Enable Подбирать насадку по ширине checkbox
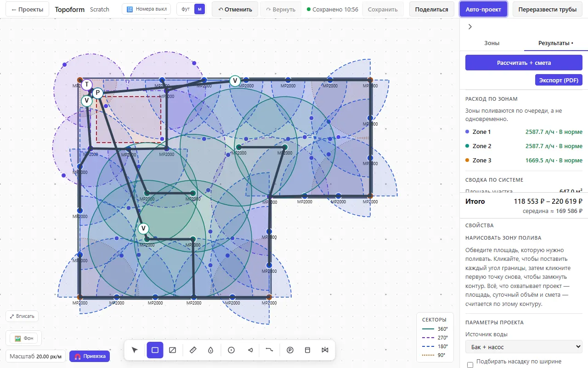 pos(470,365)
